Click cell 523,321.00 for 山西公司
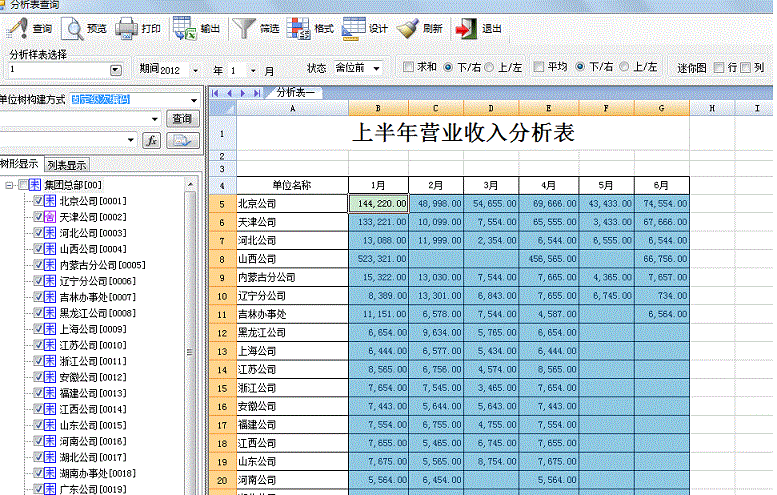 tap(379, 259)
